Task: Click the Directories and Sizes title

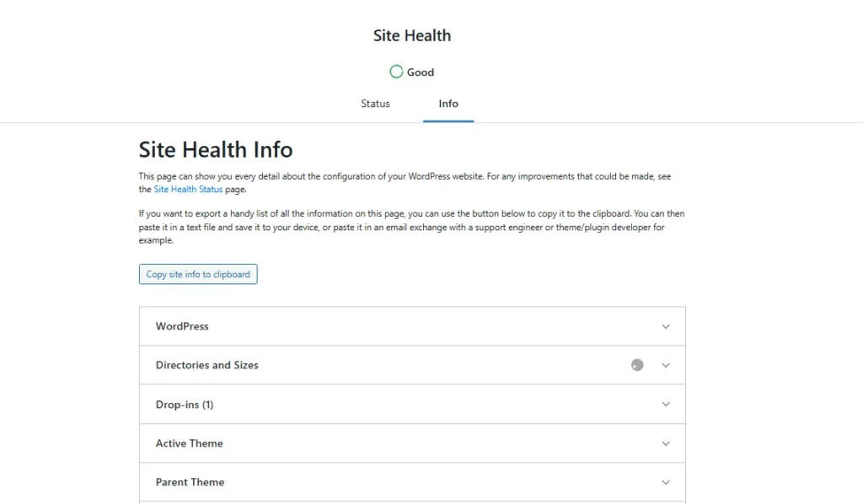Action: pos(207,365)
